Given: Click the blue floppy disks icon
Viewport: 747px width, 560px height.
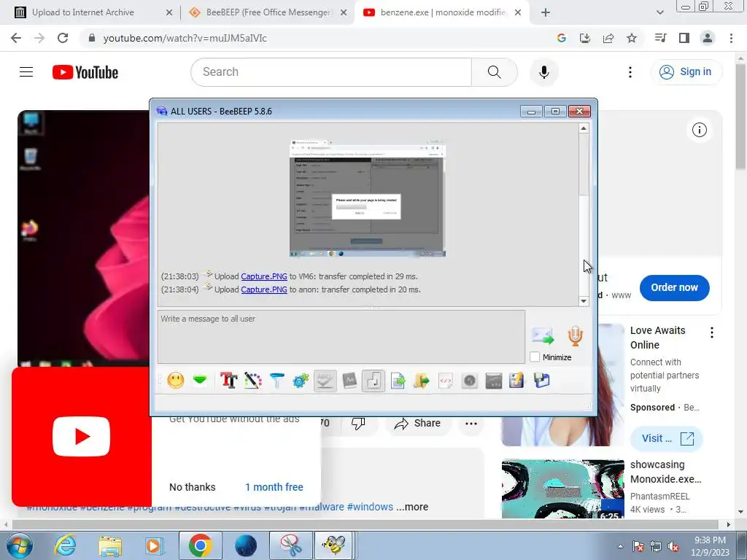Looking at the screenshot, I should pyautogui.click(x=542, y=381).
